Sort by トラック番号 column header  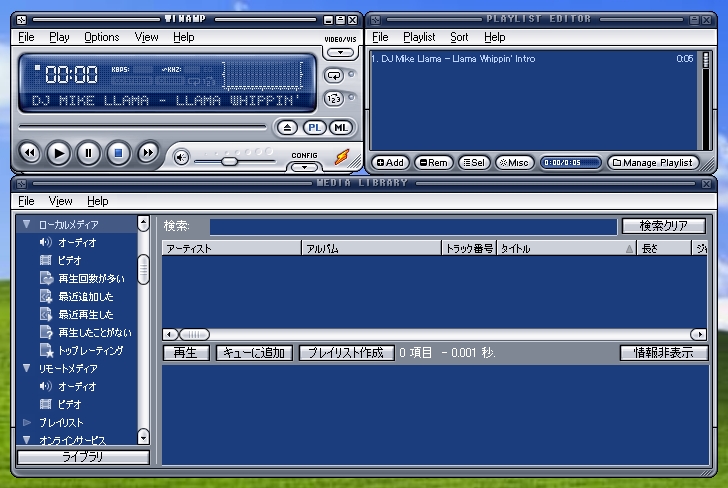pyautogui.click(x=469, y=248)
